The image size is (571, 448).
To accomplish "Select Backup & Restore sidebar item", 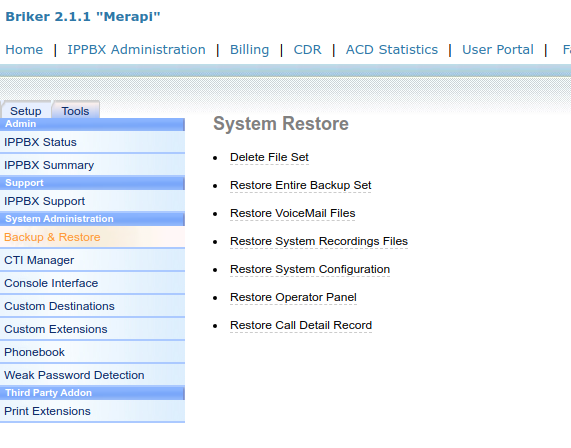I will pyautogui.click(x=92, y=237).
